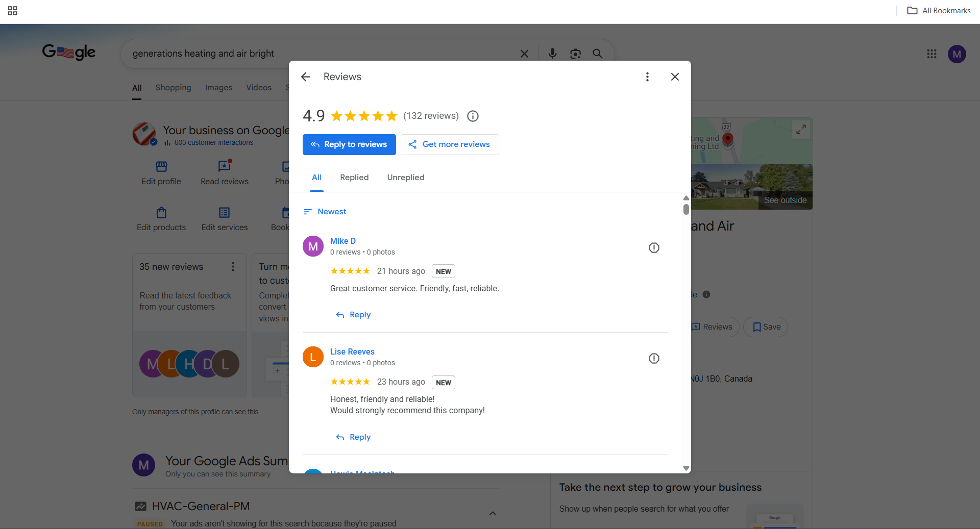Collapse the HVAC-General-PM ads section
980x529 pixels.
tap(493, 513)
